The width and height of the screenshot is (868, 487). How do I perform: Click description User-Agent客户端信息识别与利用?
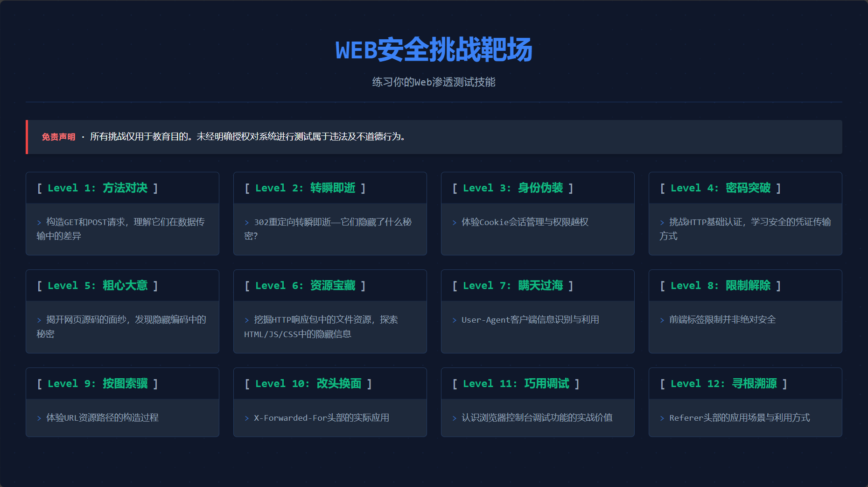click(x=530, y=320)
